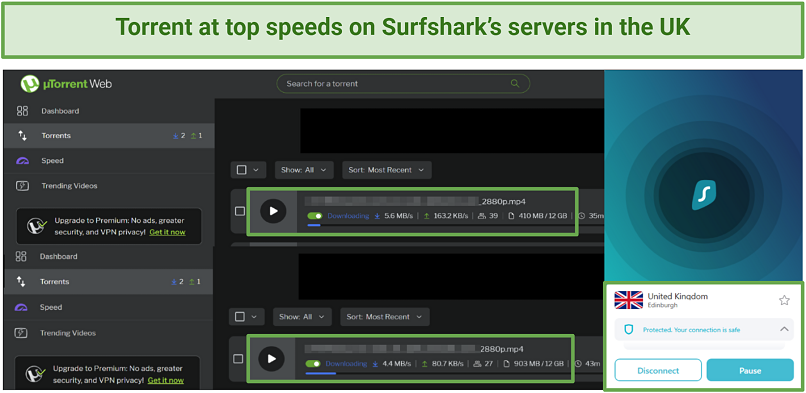Click the Pause button in Surfshark
The width and height of the screenshot is (806, 393).
pos(750,370)
